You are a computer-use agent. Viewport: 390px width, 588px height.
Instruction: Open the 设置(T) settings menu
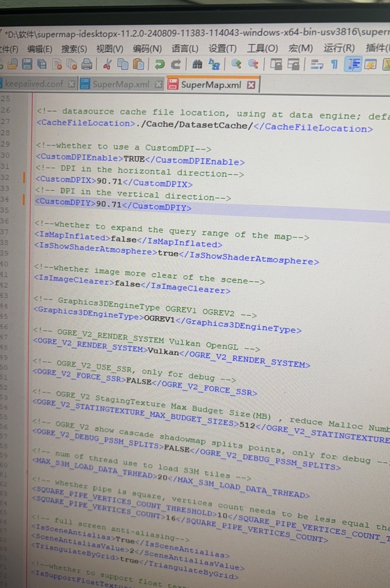[222, 48]
